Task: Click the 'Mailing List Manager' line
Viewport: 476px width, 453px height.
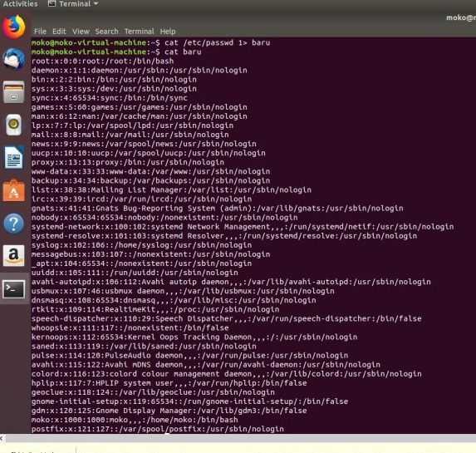Action: [x=171, y=190]
